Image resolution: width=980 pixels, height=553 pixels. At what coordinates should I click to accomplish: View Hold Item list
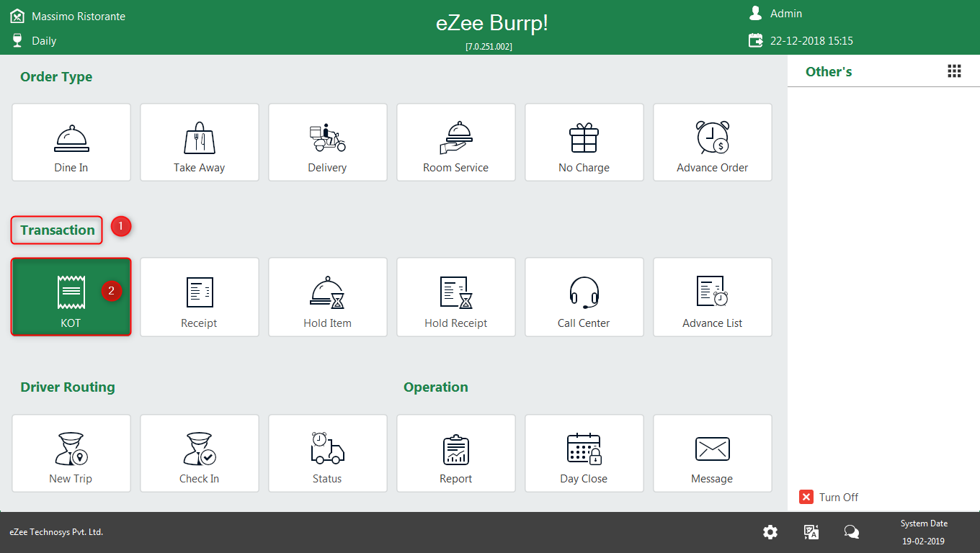(328, 297)
